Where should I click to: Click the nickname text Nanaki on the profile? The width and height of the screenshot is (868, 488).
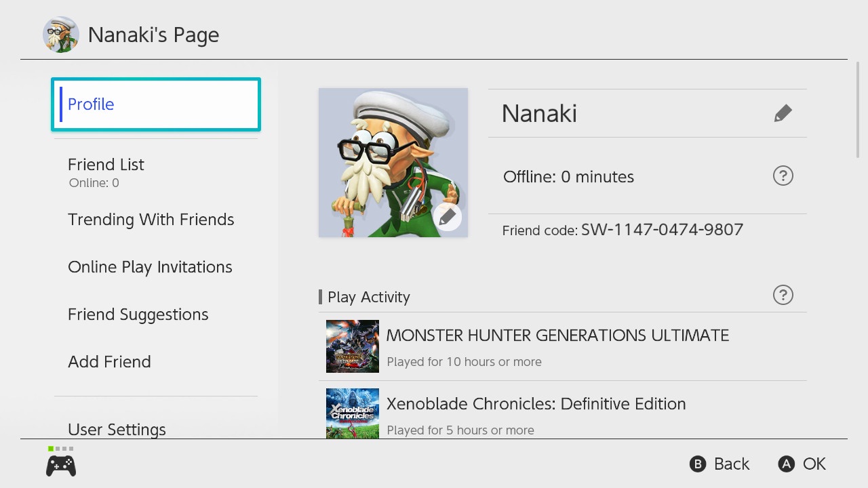tap(539, 113)
